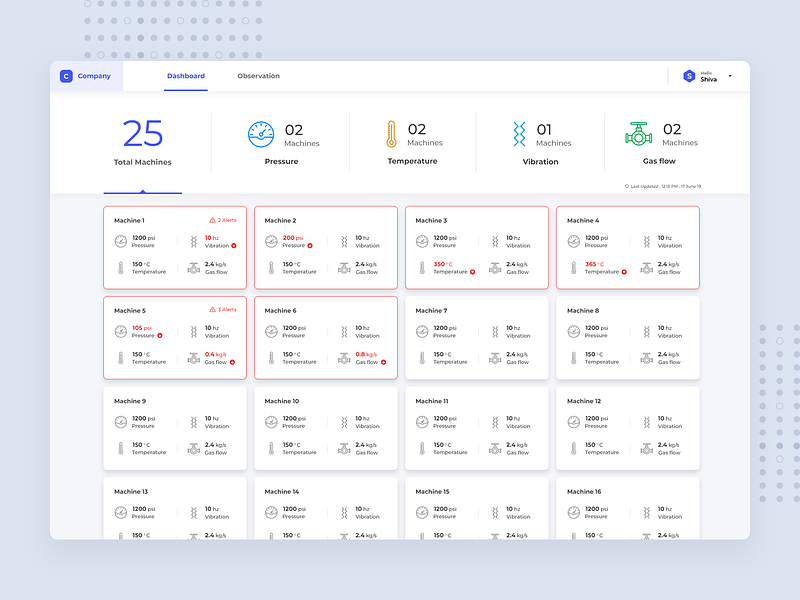
Task: Click the Shiva profile avatar icon
Action: tap(687, 75)
